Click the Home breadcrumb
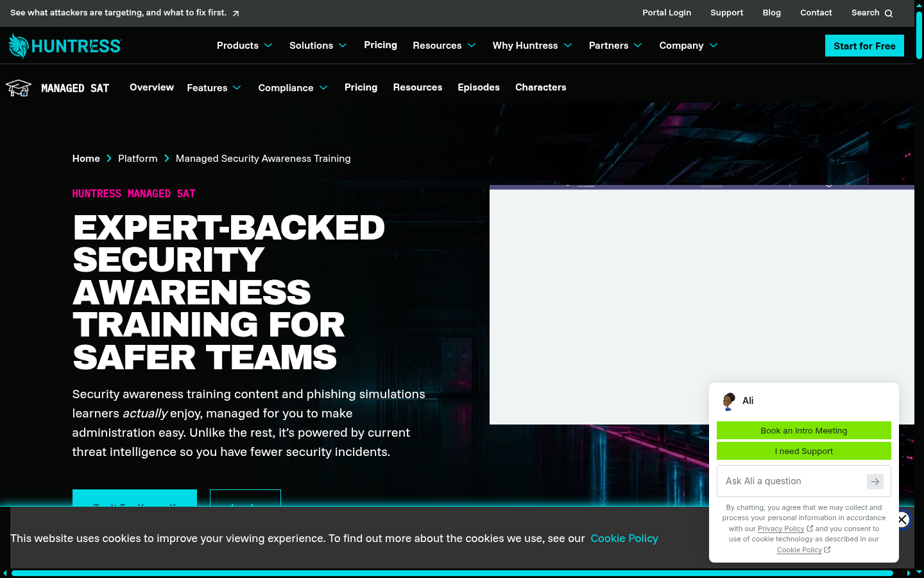 86,159
